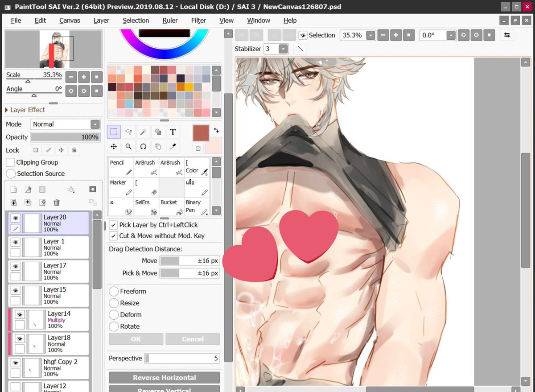Viewport: 535px width, 392px height.
Task: Click the Reverse Horizontal button
Action: 164,377
